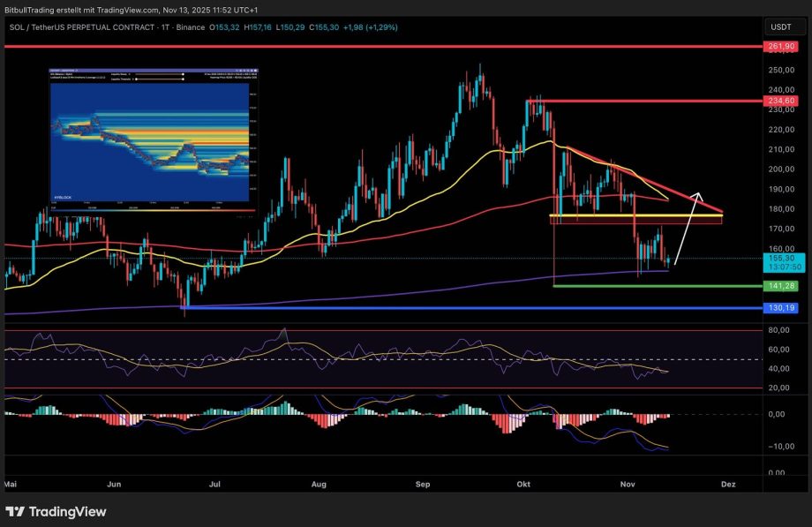Click the Okt label on the time axis
Image resolution: width=812 pixels, height=527 pixels.
click(523, 485)
